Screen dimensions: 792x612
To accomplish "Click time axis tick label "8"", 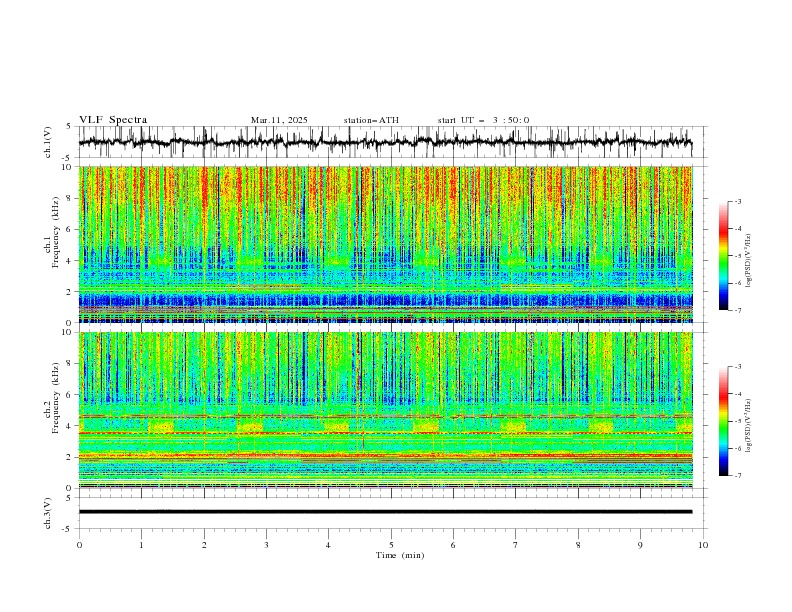I will (x=578, y=545).
